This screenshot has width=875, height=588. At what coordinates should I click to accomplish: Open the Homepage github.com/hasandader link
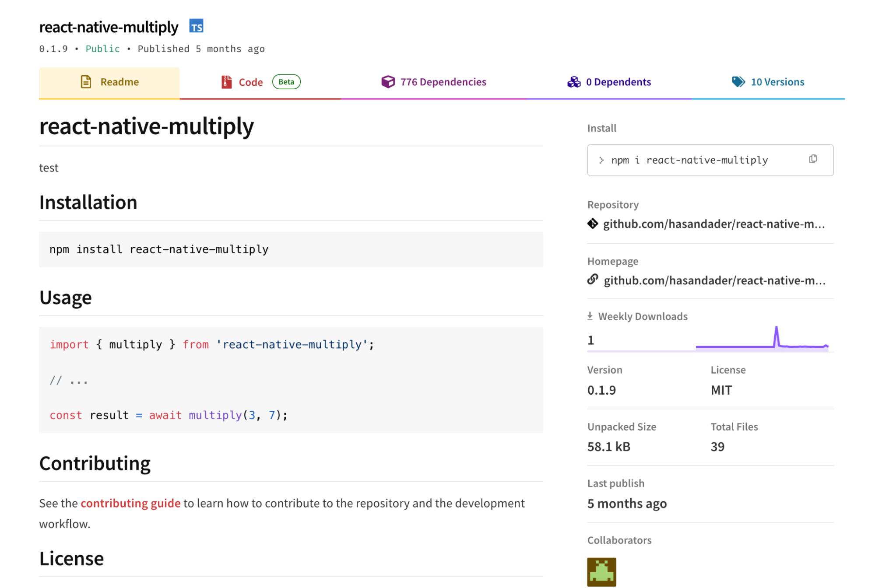point(714,280)
